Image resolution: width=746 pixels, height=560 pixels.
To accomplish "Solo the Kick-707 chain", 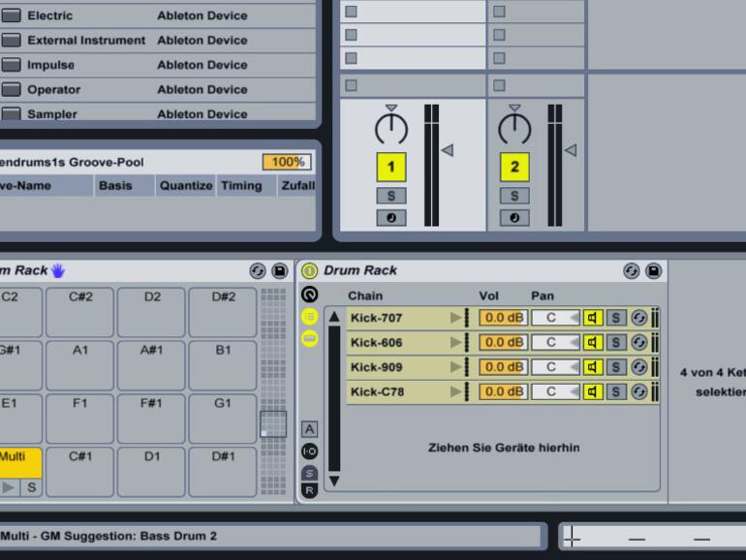I will (x=615, y=318).
